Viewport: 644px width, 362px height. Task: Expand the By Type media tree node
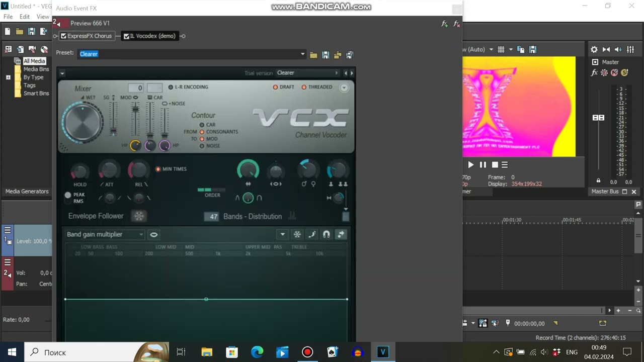[8, 77]
